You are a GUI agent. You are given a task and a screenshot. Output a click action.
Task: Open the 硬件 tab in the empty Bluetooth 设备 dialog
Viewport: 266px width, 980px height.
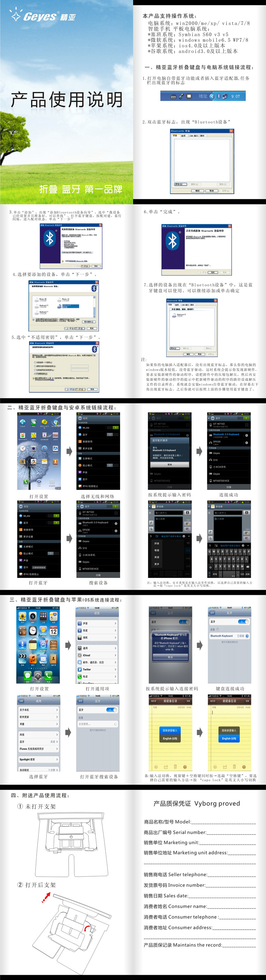202,135
